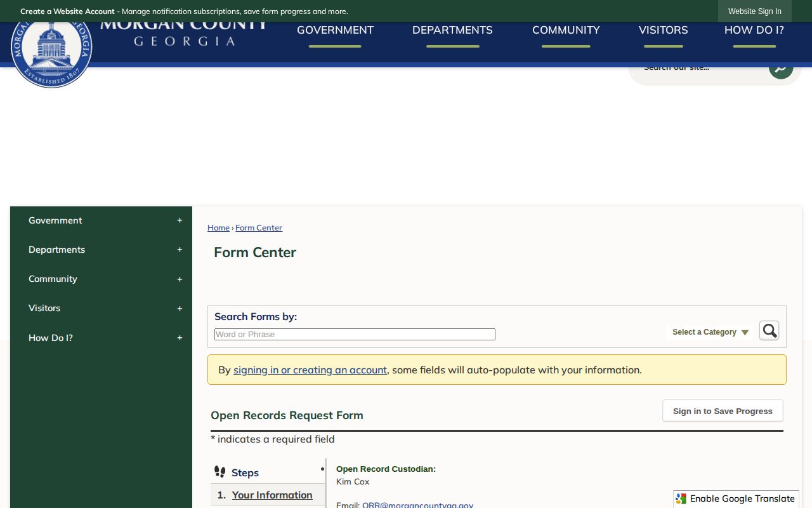Open the VISITORS top navigation menu
The height and width of the screenshot is (508, 812).
click(x=663, y=30)
